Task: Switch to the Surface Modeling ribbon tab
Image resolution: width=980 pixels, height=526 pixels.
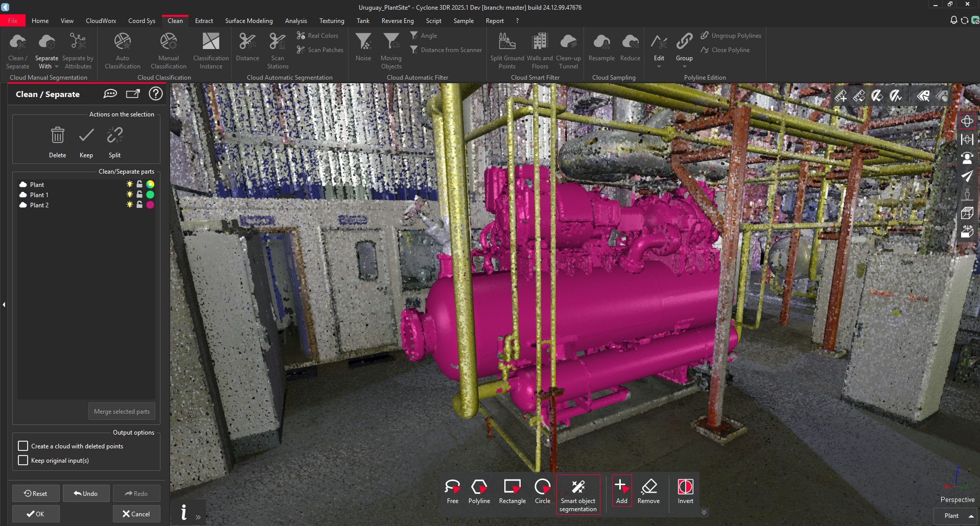Action: [x=249, y=20]
